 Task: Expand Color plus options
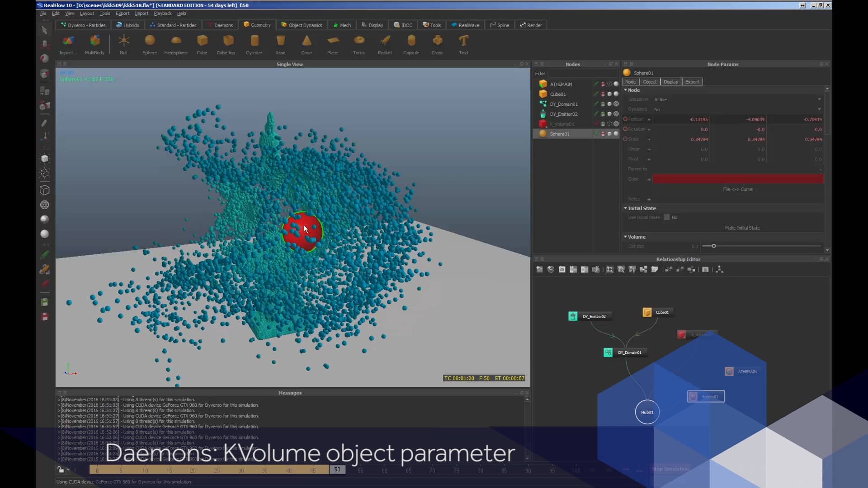pyautogui.click(x=649, y=179)
